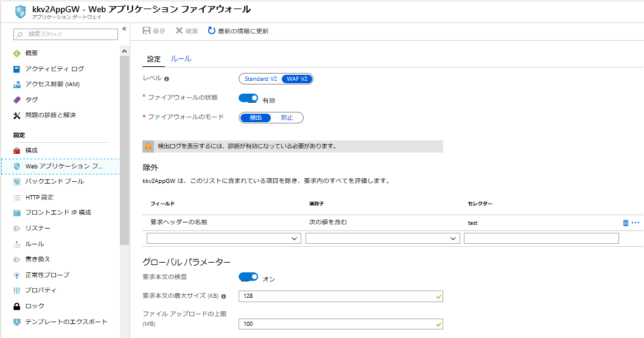Screen dimensions: 644x338
Task: Delete the test exclusion row trash icon
Action: (626, 222)
